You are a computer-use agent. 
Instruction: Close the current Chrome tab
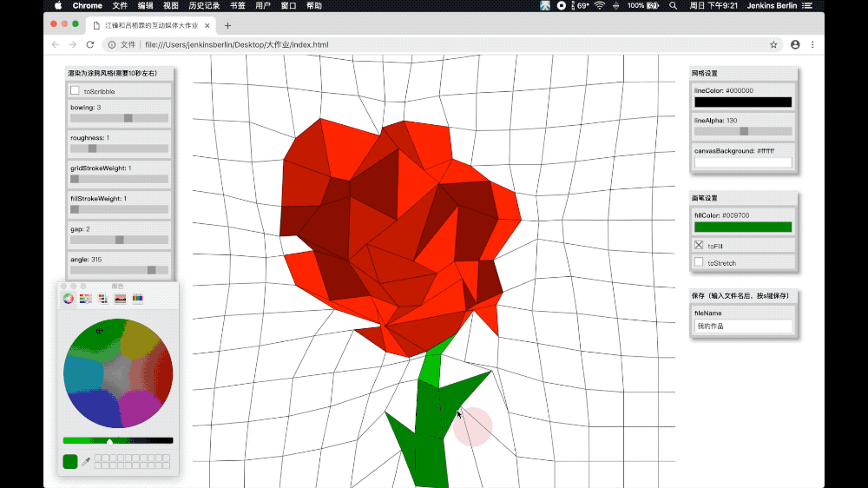click(x=207, y=25)
